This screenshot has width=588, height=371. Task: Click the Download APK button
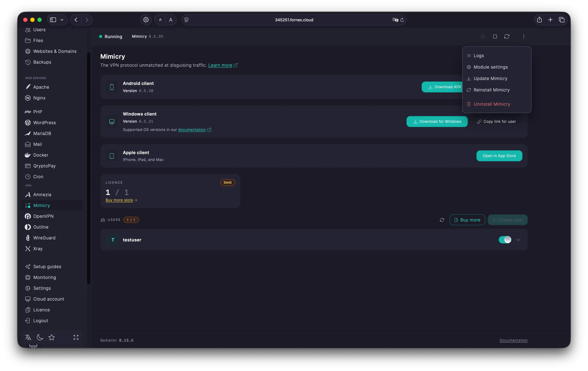coord(442,87)
